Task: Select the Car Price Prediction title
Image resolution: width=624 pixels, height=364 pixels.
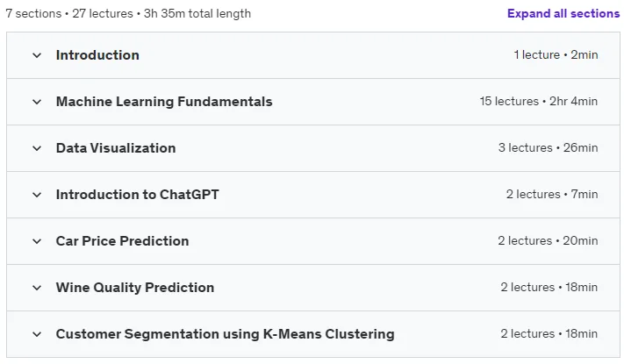Action: (x=122, y=241)
